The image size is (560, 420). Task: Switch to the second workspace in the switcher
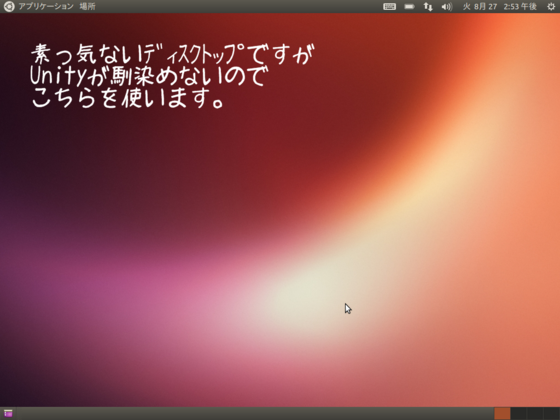[518, 414]
